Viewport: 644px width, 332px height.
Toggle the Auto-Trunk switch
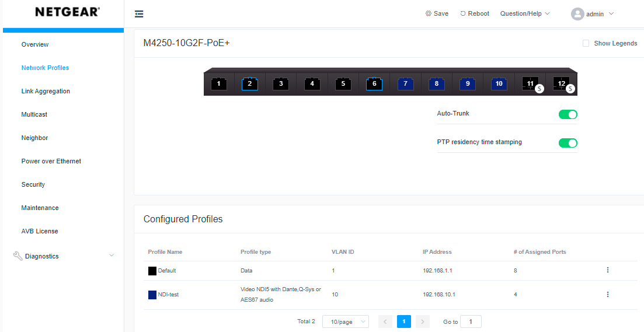pos(568,114)
